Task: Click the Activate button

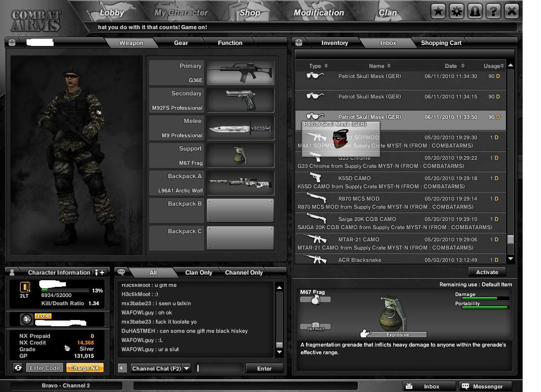Action: pos(487,272)
